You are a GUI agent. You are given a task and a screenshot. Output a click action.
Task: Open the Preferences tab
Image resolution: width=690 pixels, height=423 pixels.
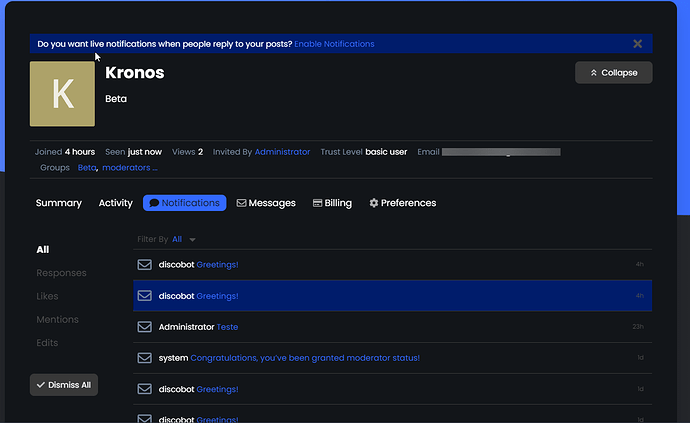[403, 203]
